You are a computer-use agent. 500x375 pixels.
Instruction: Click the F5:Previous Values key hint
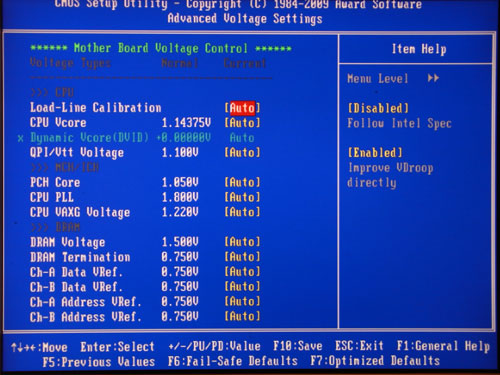pos(99,362)
